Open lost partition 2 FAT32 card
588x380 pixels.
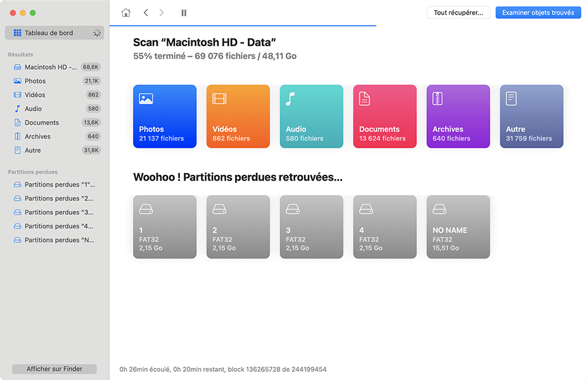(x=238, y=227)
